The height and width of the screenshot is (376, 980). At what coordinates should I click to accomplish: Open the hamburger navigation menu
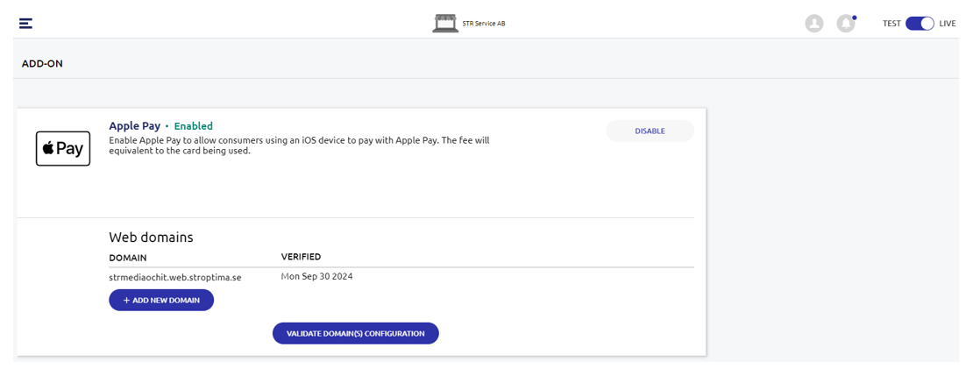click(25, 24)
